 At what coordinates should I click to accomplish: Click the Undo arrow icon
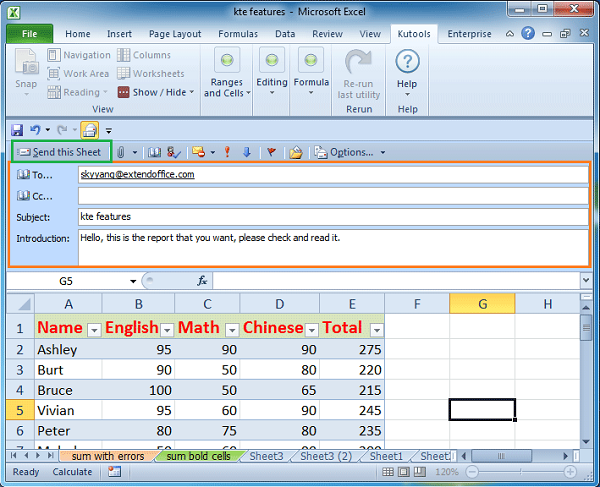(35, 130)
